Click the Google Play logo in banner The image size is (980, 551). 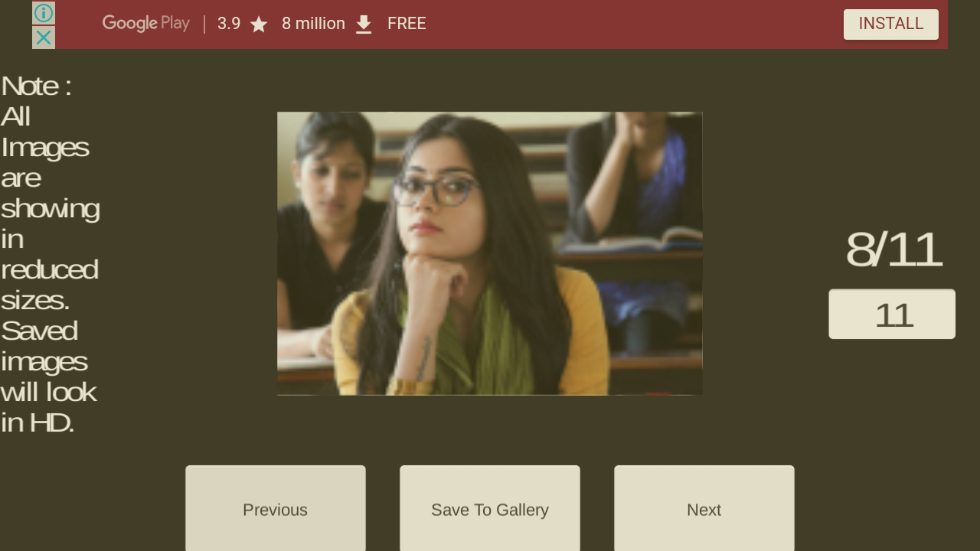[x=145, y=24]
